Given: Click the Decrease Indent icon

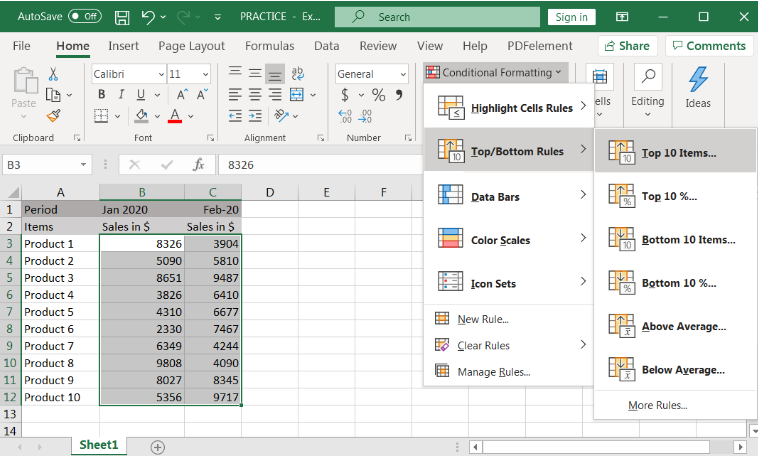Looking at the screenshot, I should coord(235,116).
